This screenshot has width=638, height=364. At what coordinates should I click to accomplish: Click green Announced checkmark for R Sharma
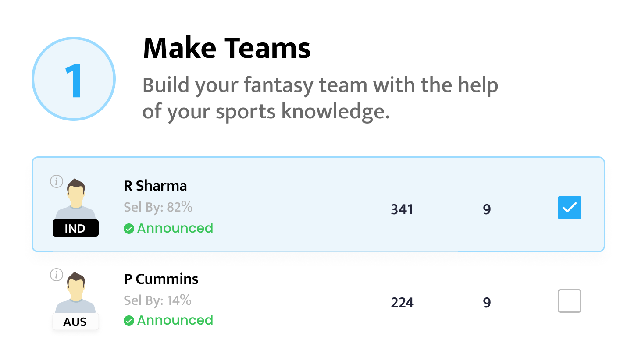tap(129, 229)
